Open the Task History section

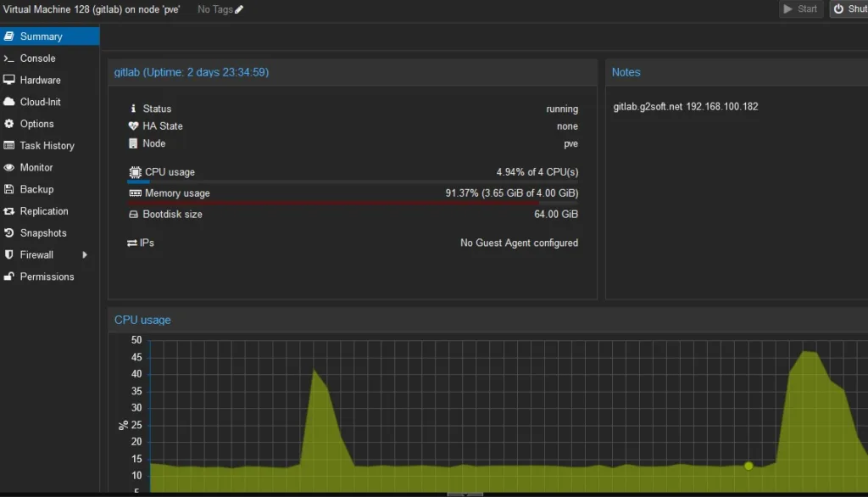point(50,145)
